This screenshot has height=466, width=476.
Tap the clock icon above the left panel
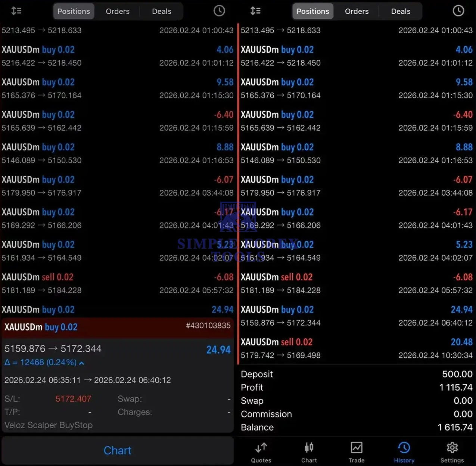coord(219,11)
